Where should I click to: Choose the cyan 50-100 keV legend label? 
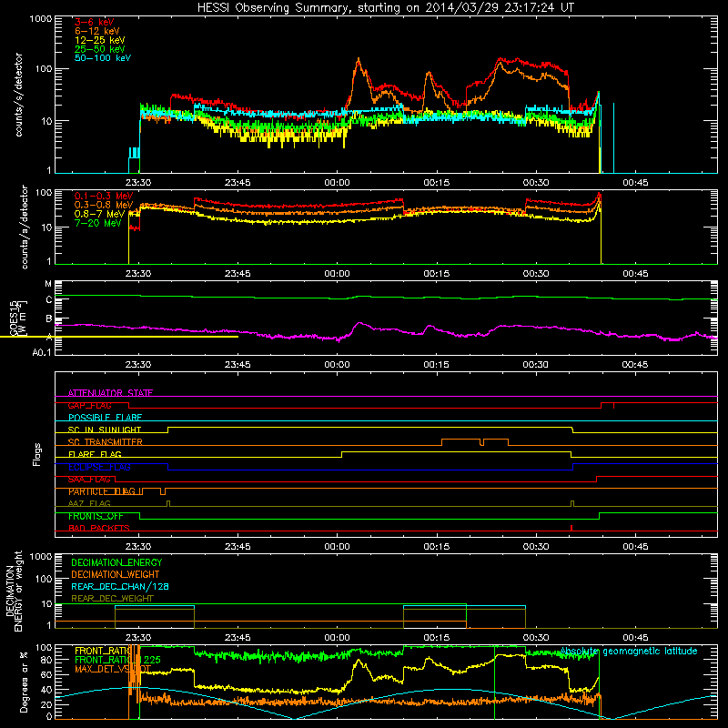point(103,58)
